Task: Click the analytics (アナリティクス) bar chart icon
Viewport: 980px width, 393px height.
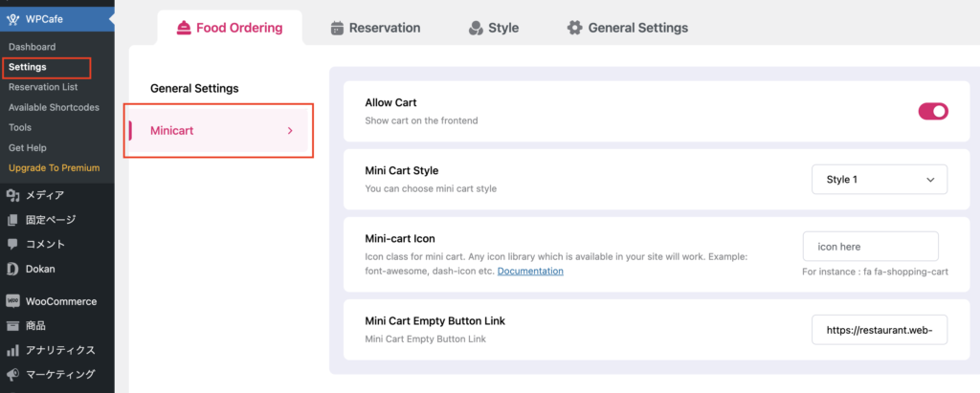Action: point(12,350)
